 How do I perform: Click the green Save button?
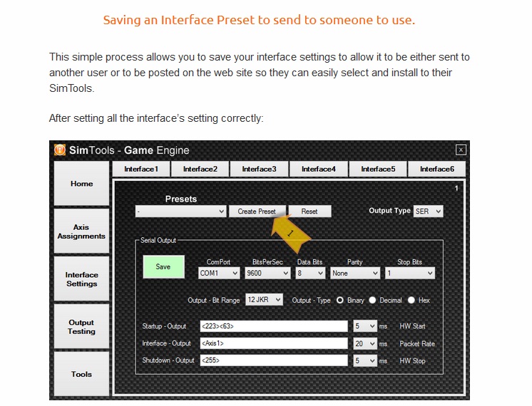point(163,266)
